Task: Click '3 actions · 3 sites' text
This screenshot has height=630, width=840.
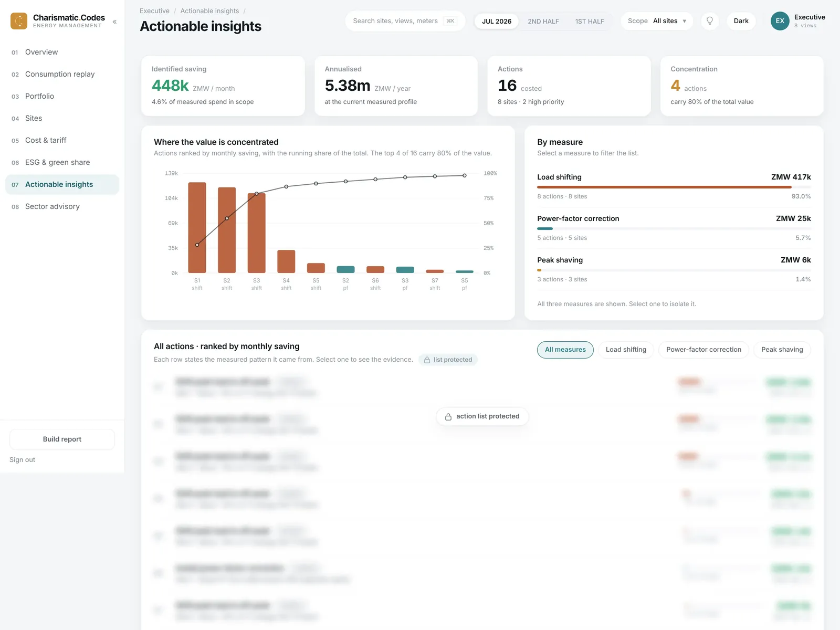Action: pyautogui.click(x=562, y=279)
